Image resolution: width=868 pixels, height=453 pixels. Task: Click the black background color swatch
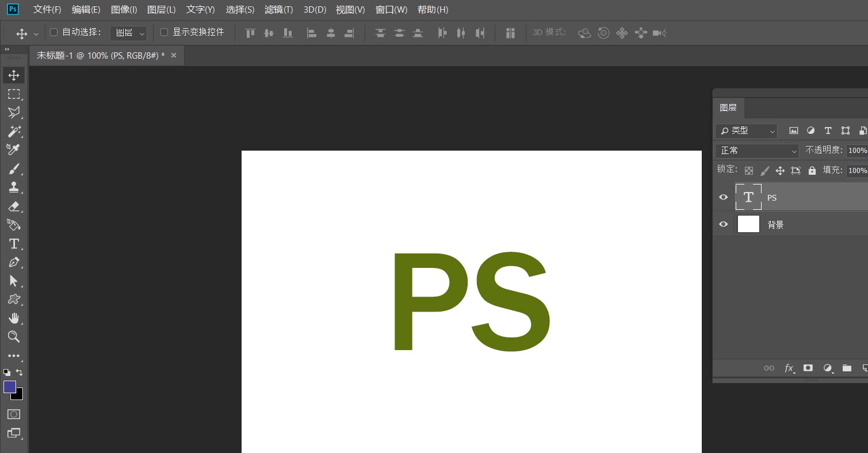tap(19, 396)
